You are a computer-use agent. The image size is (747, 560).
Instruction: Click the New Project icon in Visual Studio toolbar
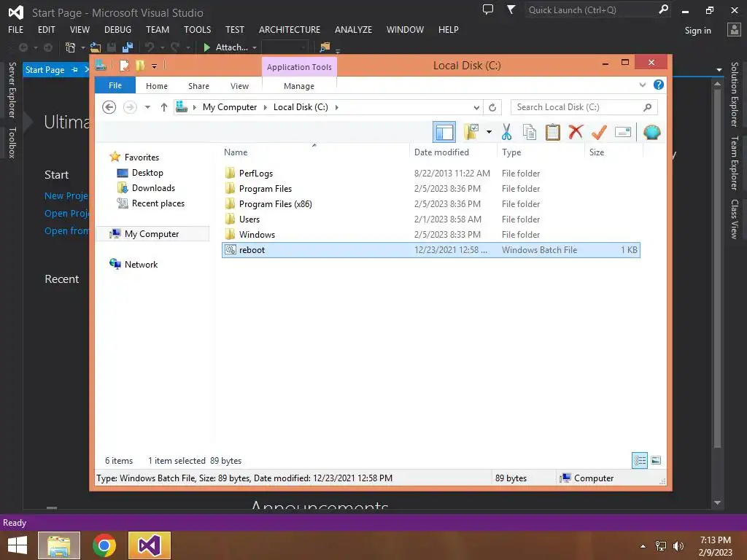[70, 47]
